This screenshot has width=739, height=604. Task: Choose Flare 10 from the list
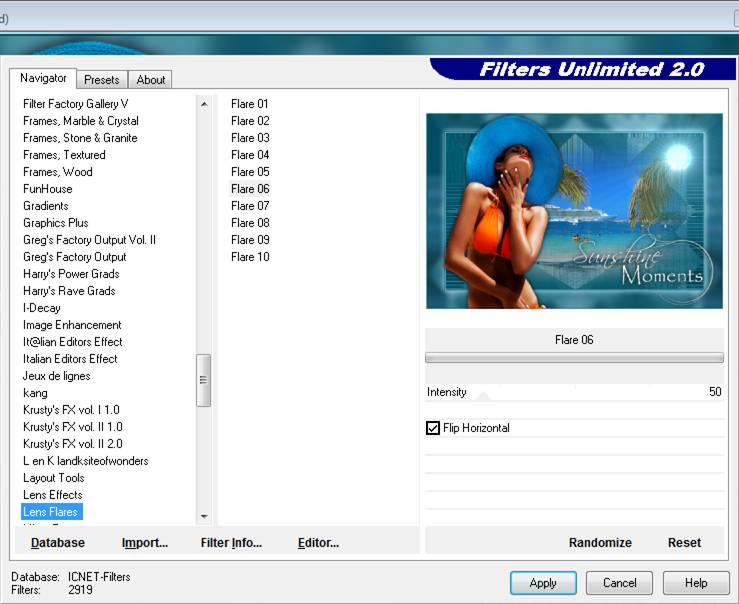[x=250, y=257]
